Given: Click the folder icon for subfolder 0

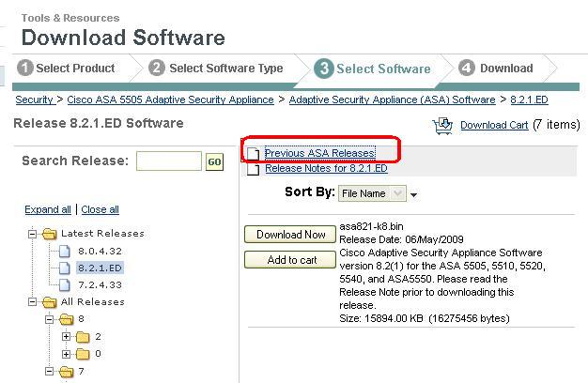Looking at the screenshot, I should (x=83, y=354).
